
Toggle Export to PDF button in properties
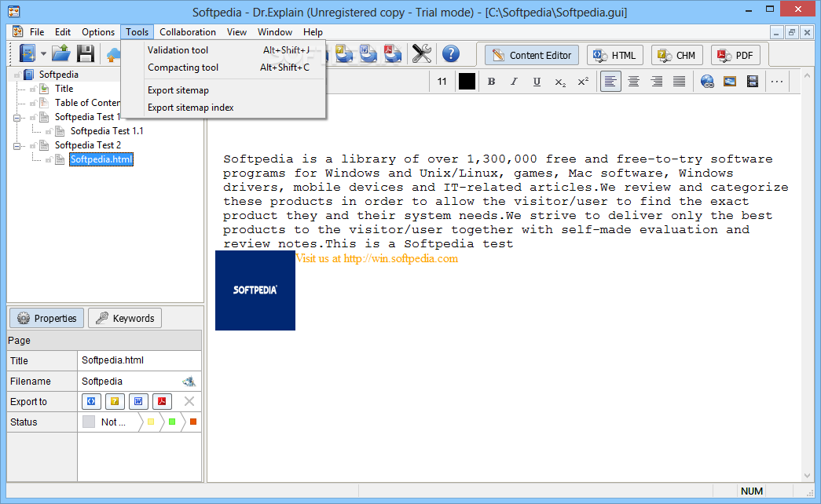pos(162,401)
